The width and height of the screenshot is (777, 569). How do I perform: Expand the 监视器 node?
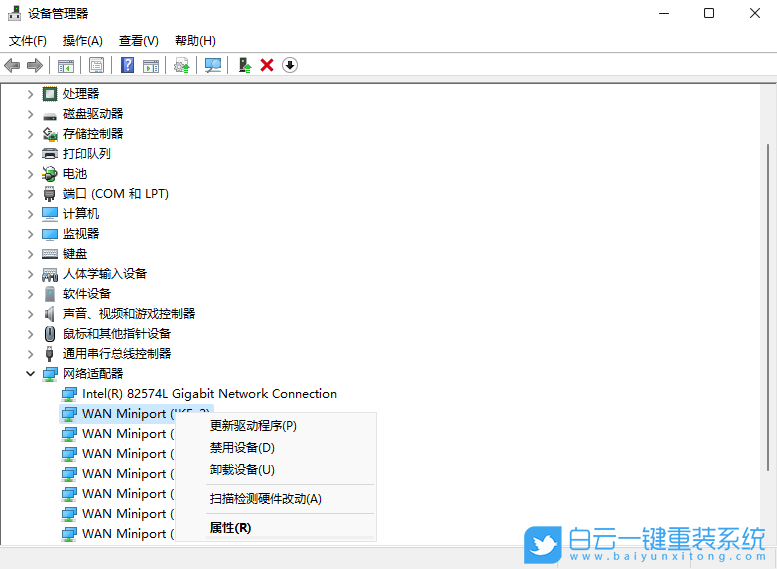click(31, 234)
